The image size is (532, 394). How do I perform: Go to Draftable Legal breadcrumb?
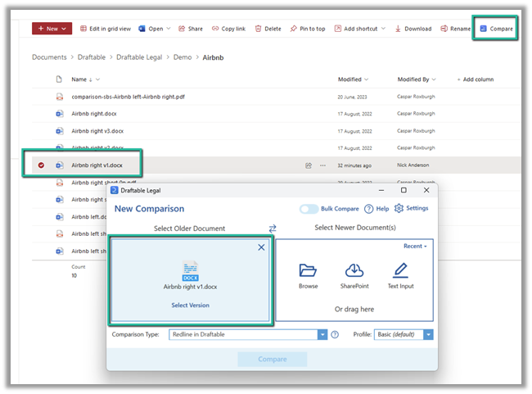click(x=139, y=57)
